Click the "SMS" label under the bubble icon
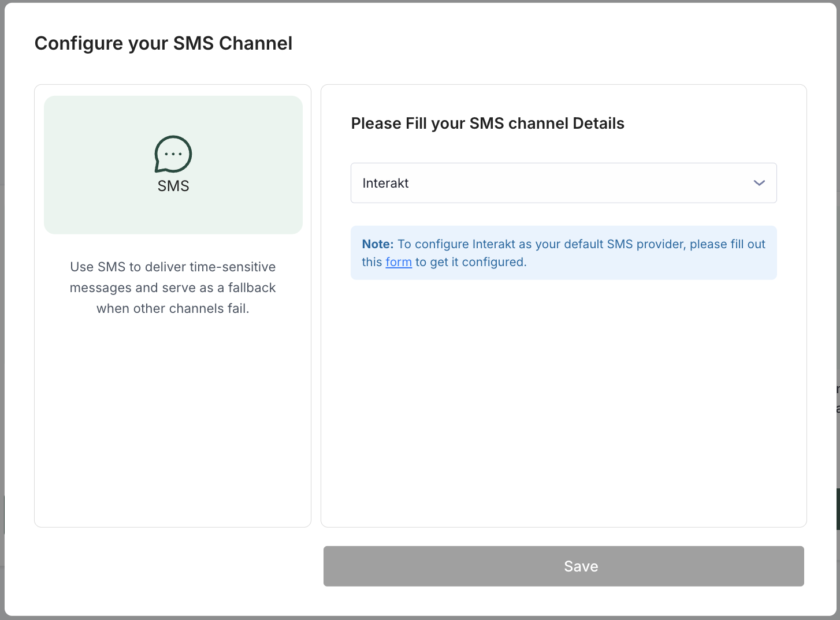 point(173,186)
